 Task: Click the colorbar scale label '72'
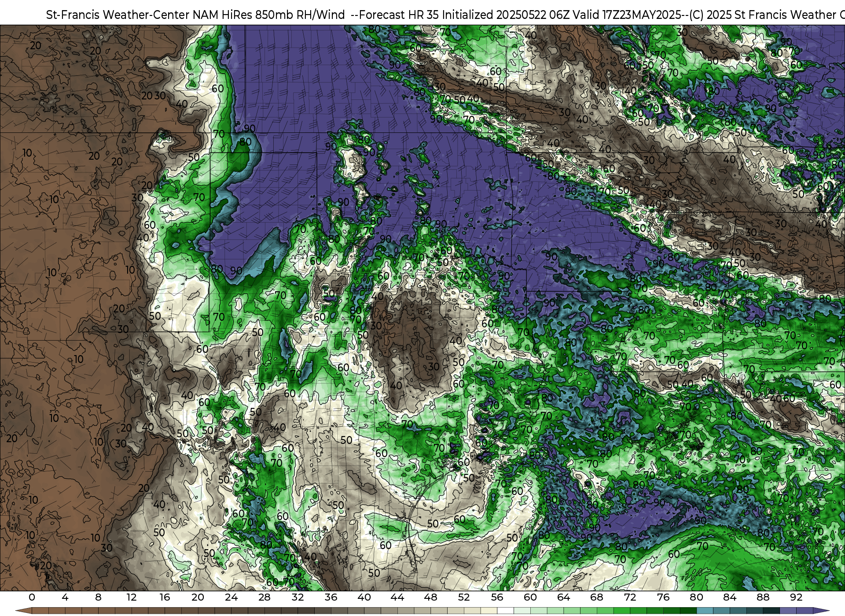point(630,597)
